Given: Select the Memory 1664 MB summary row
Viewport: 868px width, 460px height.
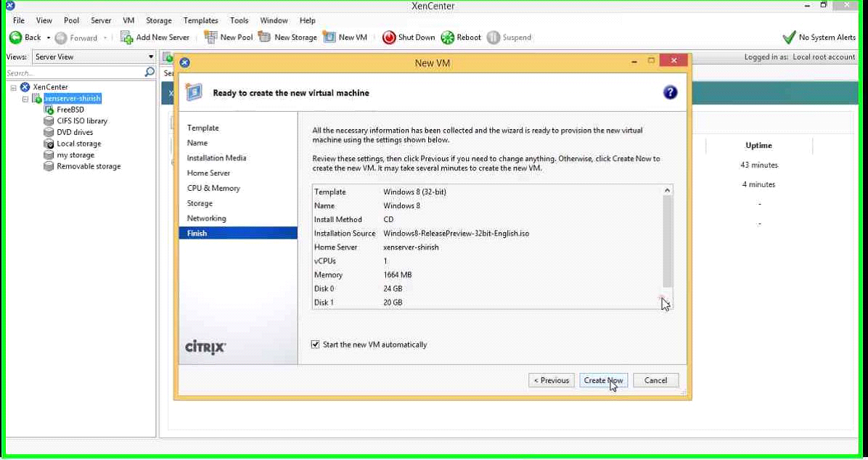Looking at the screenshot, I should pos(487,274).
